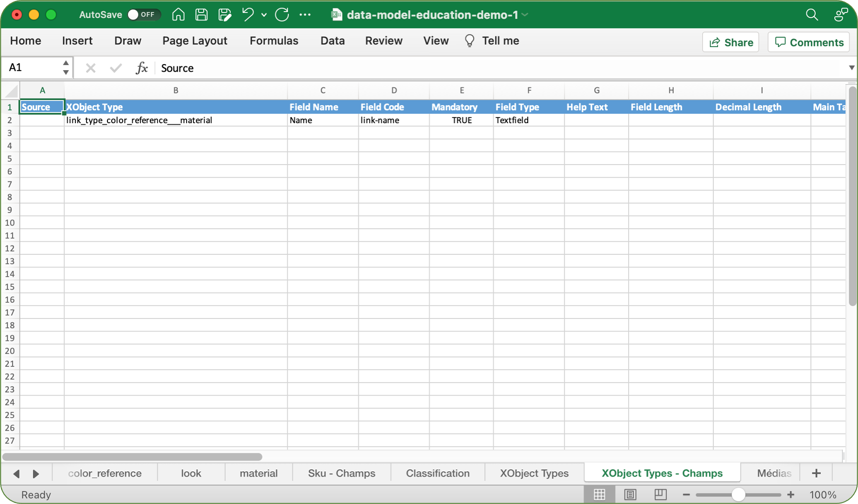Click the Search magnifier icon
This screenshot has height=504, width=858.
coord(812,14)
